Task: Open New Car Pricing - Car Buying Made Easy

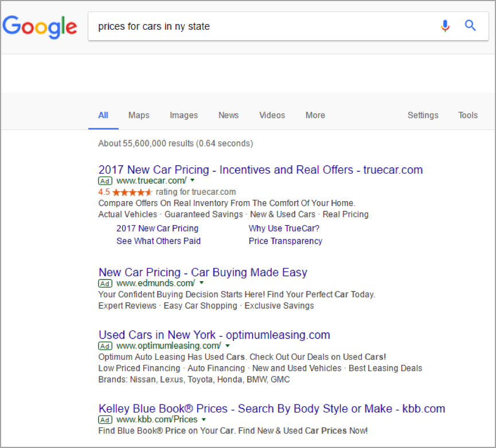Action: click(x=203, y=272)
